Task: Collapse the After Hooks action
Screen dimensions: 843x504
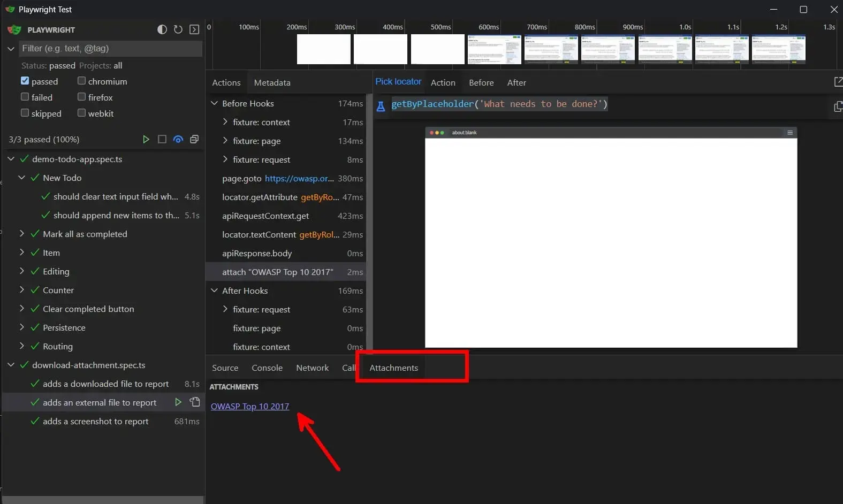Action: click(x=214, y=291)
